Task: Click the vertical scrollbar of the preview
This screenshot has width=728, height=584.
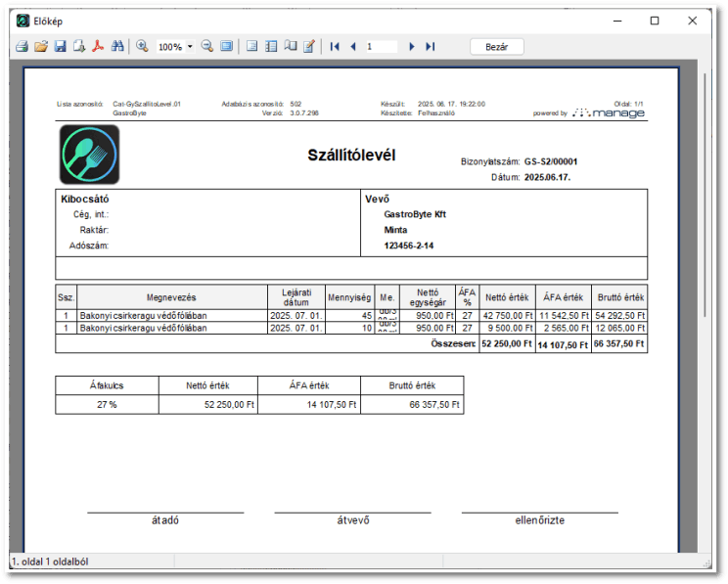Action: tap(705, 293)
